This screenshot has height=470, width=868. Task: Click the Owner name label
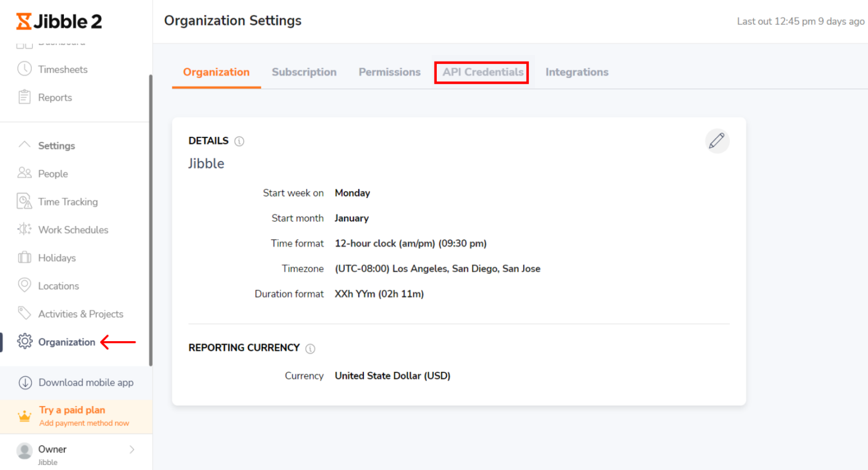(52, 449)
